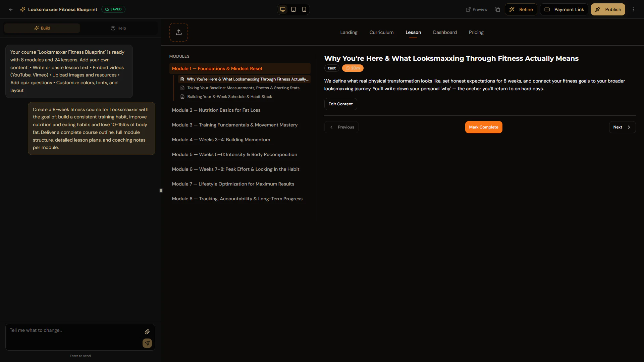The image size is (644, 362).
Task: Open the Lesson tab
Action: tap(413, 32)
